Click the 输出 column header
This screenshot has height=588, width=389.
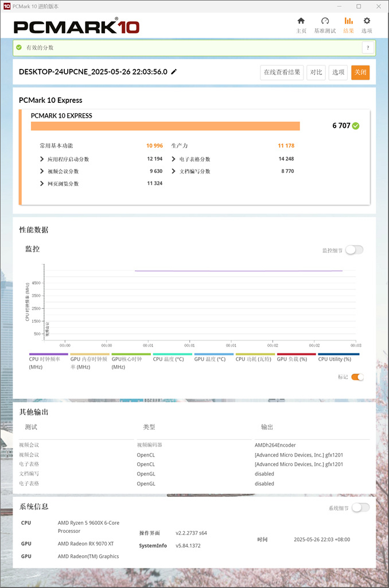(267, 427)
